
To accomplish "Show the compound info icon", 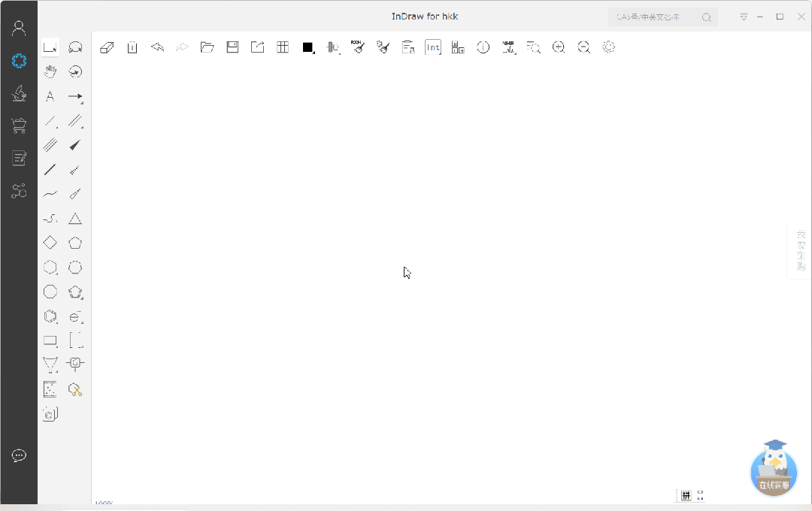I will pos(483,47).
